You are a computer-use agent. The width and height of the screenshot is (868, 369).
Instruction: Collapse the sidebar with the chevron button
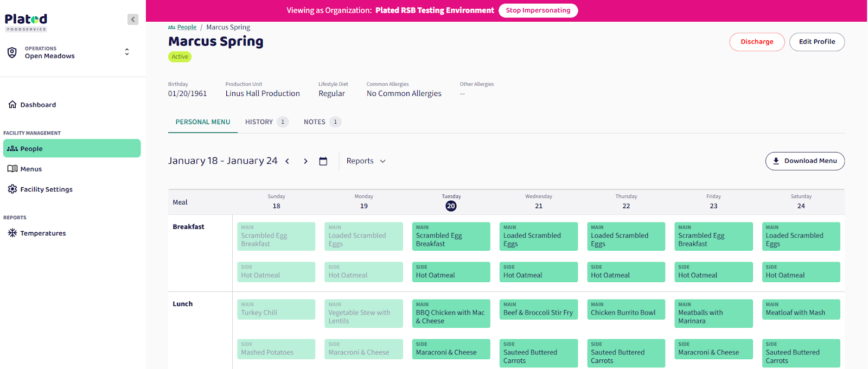tap(133, 20)
